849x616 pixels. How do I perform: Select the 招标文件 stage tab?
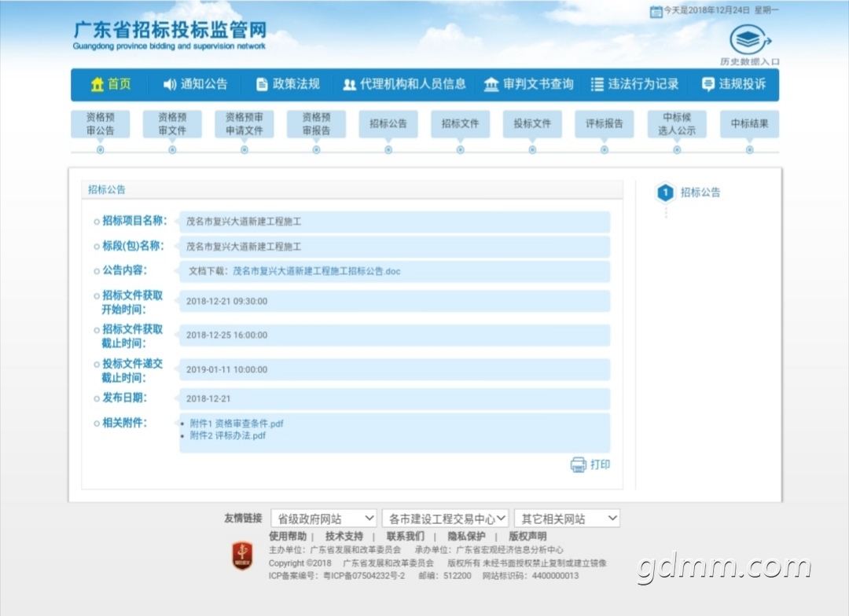(x=460, y=124)
